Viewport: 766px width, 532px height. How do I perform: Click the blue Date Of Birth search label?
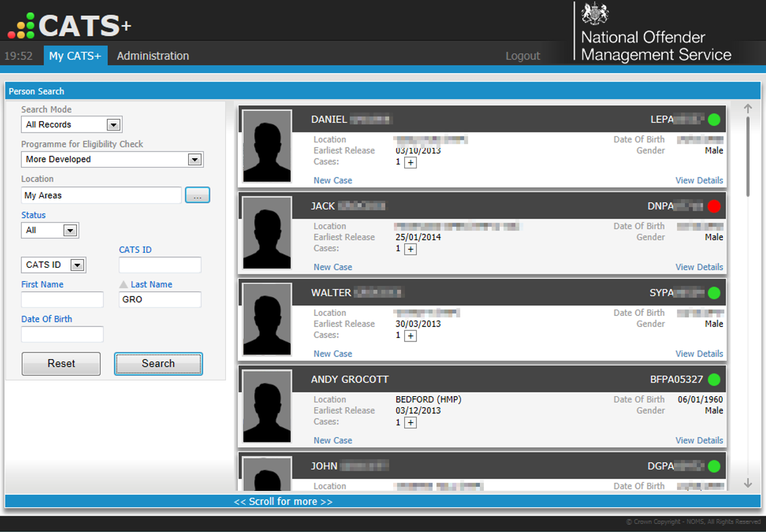coord(46,319)
